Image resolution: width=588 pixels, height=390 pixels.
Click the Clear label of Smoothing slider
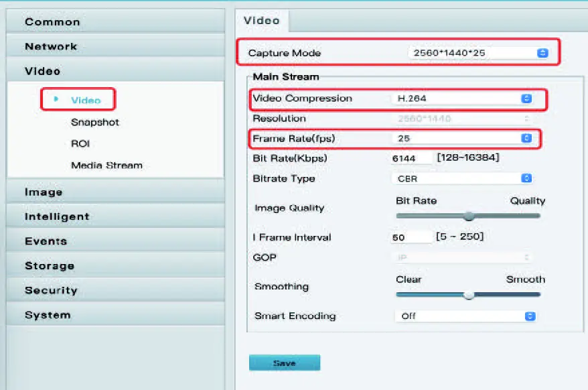click(x=409, y=279)
